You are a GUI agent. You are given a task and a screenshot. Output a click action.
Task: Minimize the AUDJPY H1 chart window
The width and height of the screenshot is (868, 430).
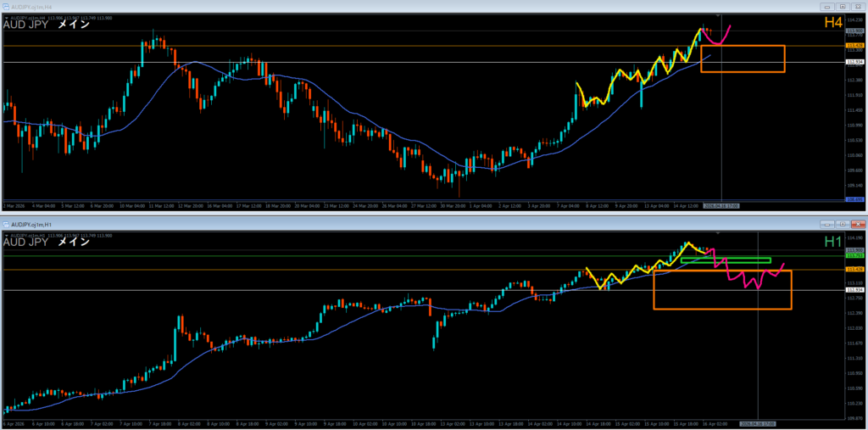(827, 224)
